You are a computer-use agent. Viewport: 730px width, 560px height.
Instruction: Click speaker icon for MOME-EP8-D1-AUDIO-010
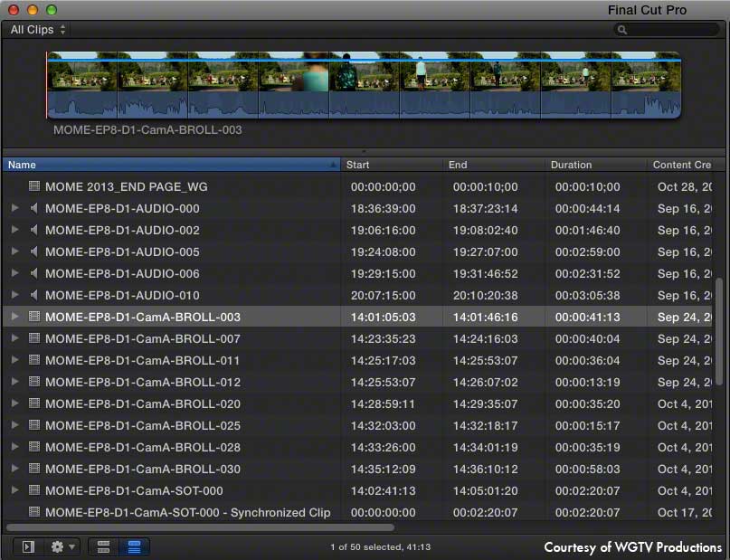click(x=33, y=295)
